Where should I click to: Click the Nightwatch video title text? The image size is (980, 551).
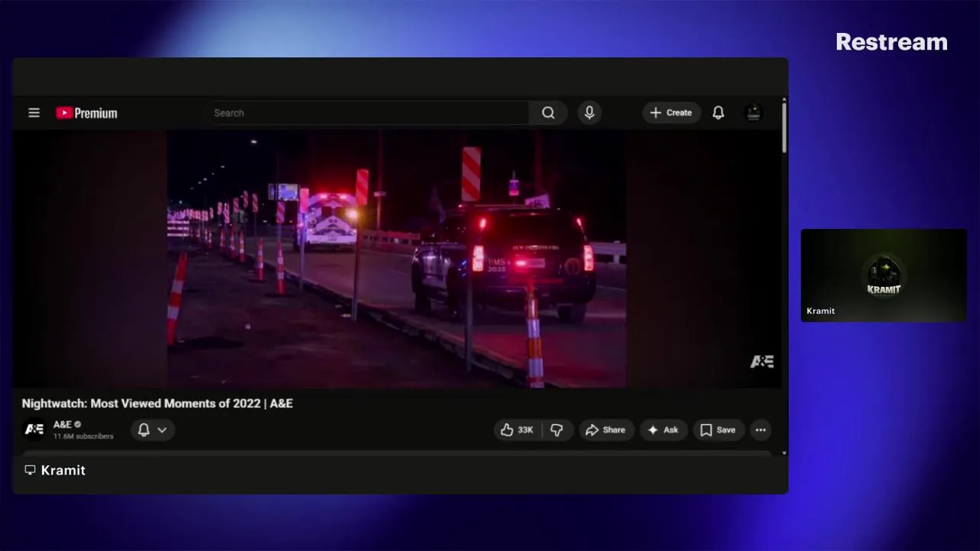(x=157, y=403)
